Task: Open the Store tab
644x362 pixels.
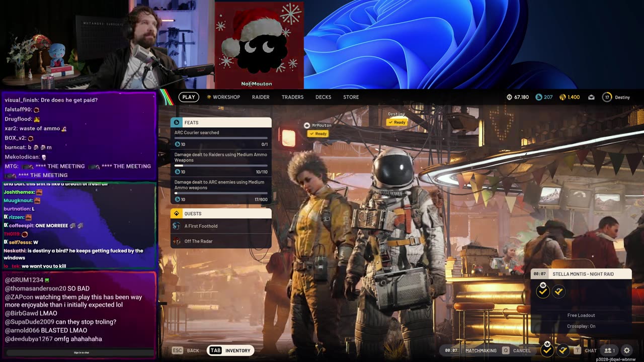Action: pyautogui.click(x=351, y=97)
